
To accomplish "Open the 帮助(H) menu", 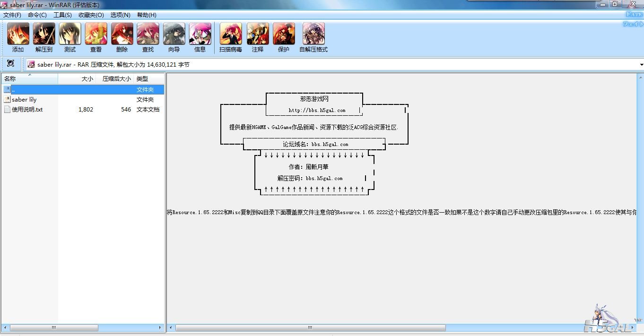I will [x=147, y=15].
